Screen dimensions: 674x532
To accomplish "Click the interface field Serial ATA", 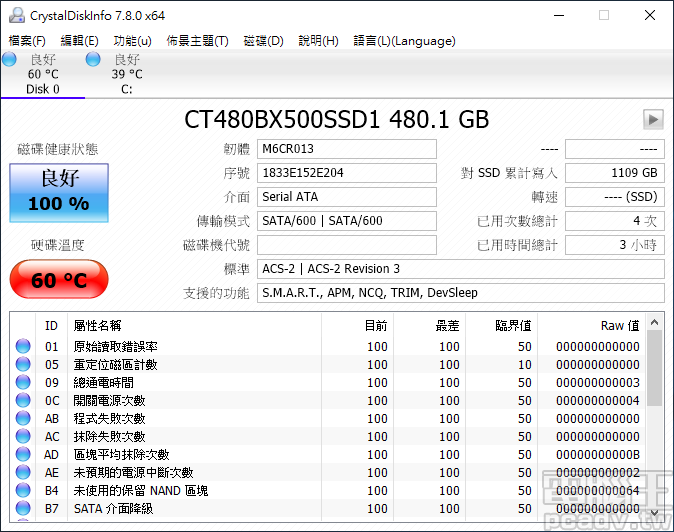I will [347, 197].
